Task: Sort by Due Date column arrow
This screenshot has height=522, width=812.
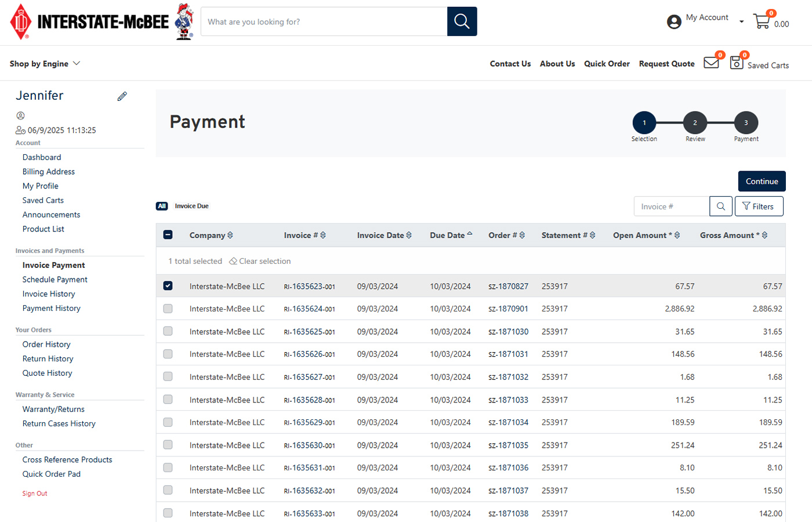Action: pos(470,234)
